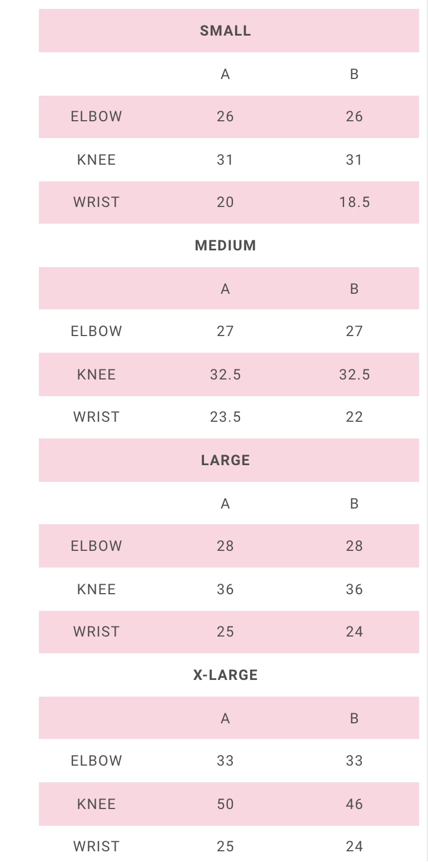This screenshot has width=428, height=868.
Task: Click the KNEE row label in Medium section
Action: pyautogui.click(x=96, y=374)
